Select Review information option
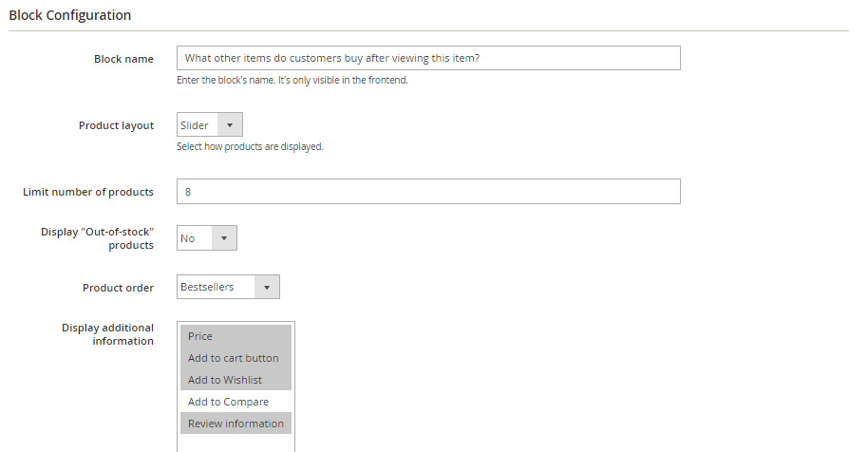This screenshot has height=452, width=868. pos(236,424)
